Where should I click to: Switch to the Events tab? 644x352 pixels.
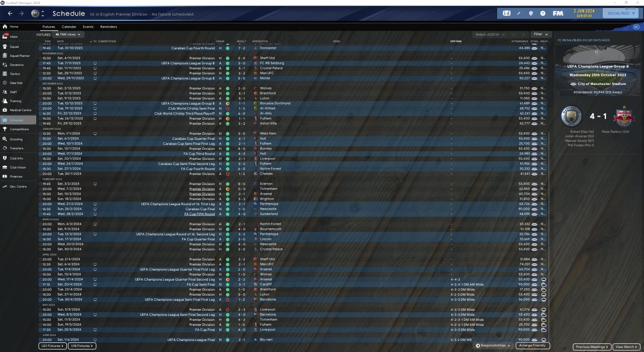[x=88, y=27]
